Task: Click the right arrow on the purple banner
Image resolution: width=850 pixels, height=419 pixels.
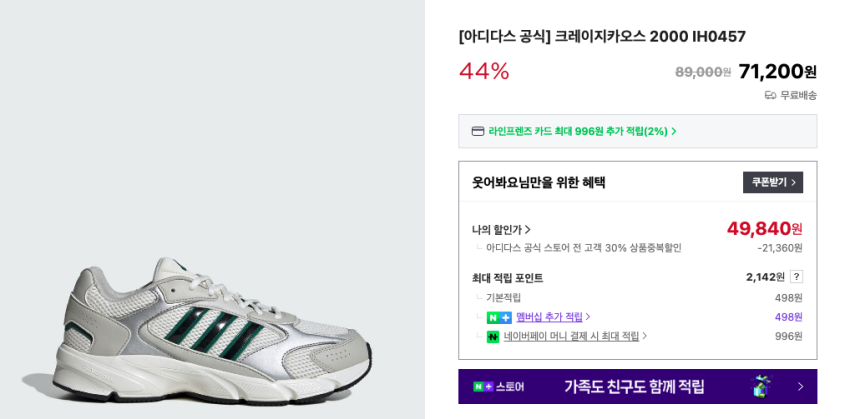Action: 800,386
